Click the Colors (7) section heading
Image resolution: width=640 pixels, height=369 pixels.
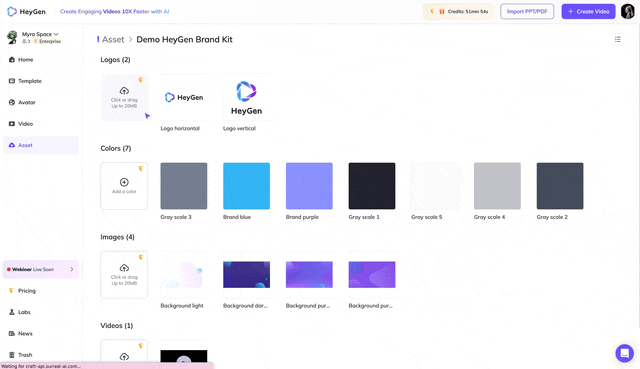click(x=116, y=148)
